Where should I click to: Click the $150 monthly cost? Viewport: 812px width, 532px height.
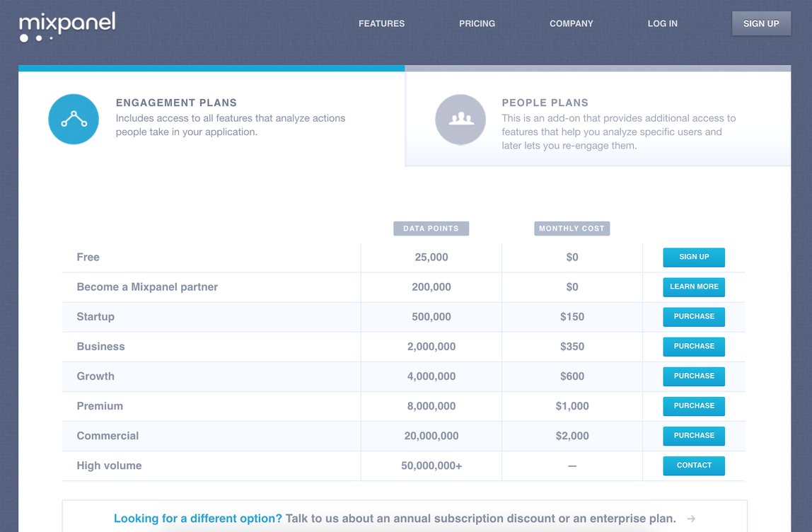tap(572, 317)
